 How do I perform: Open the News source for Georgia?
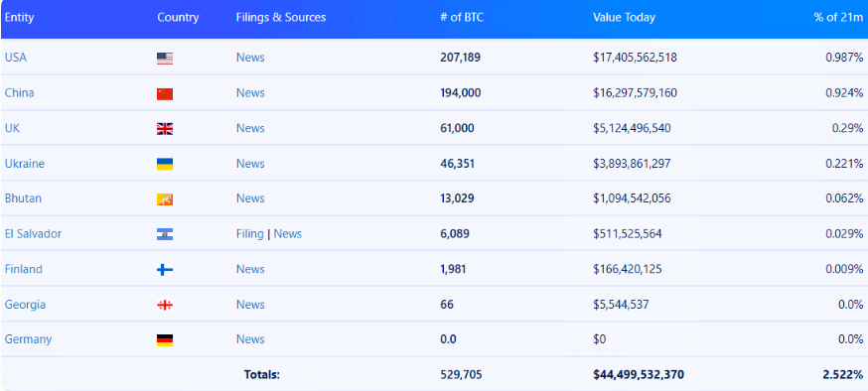tap(250, 305)
